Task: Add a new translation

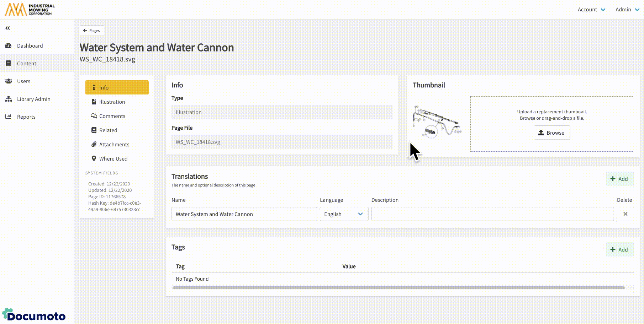Action: [619, 179]
